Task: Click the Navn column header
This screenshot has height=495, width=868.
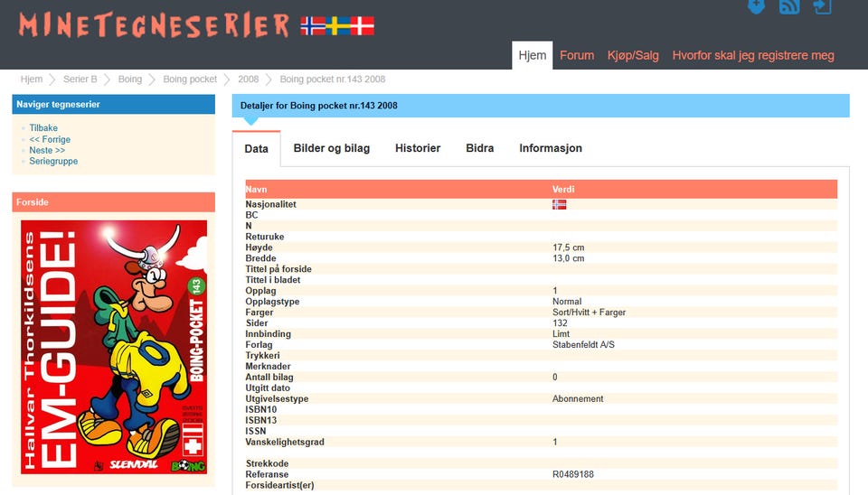Action: pyautogui.click(x=256, y=189)
